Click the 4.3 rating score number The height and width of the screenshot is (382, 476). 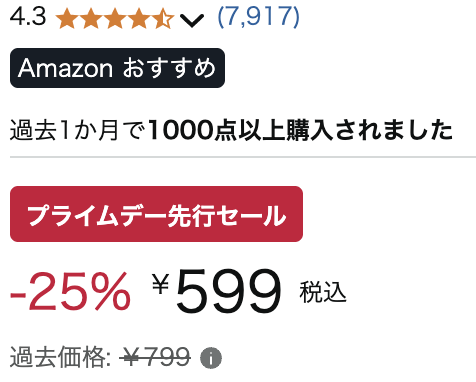coord(28,16)
